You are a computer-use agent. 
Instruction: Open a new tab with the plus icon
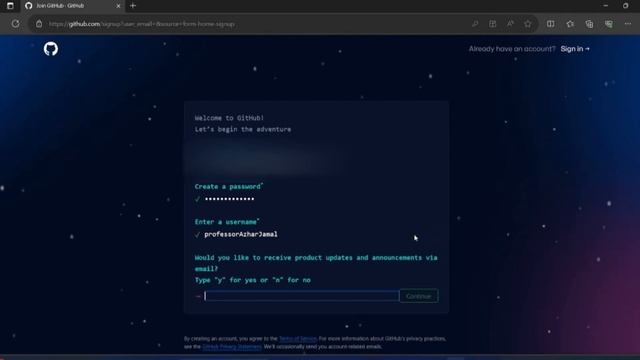133,6
